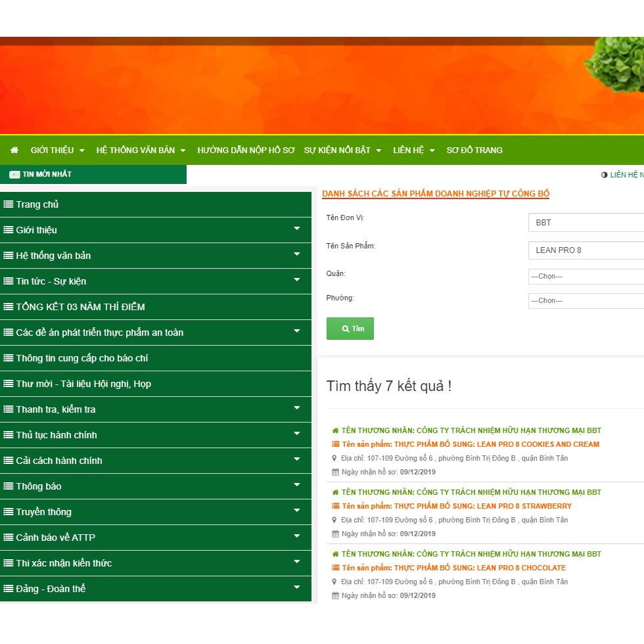The height and width of the screenshot is (644, 644).
Task: Open SỰ KIỆN NỔI BẬT navbar menu
Action: pyautogui.click(x=342, y=150)
